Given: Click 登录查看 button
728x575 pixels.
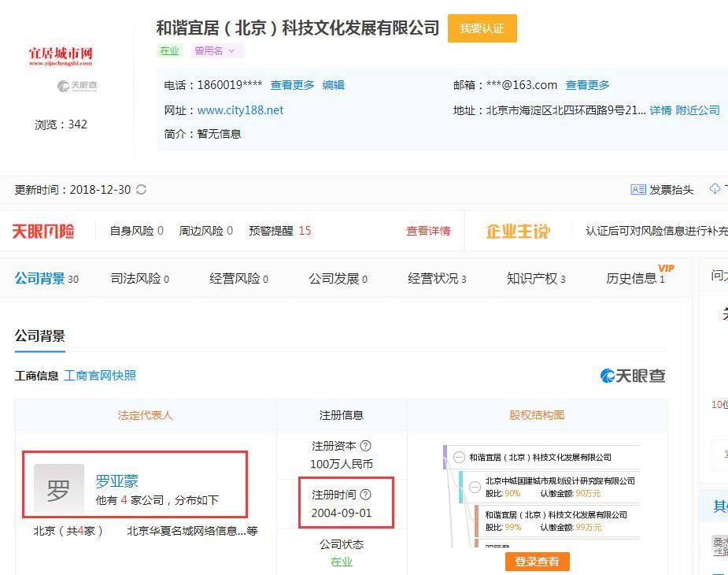Looking at the screenshot, I should pos(538,562).
